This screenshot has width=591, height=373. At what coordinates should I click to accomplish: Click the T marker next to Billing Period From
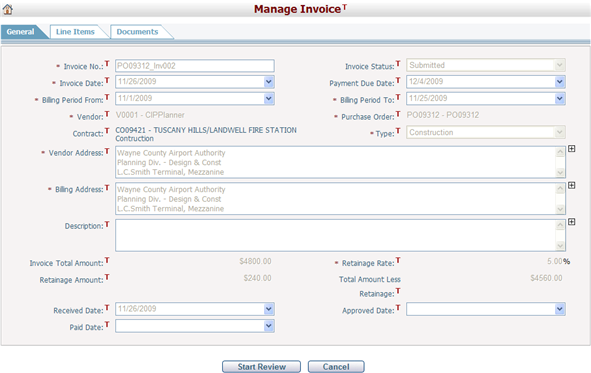pyautogui.click(x=107, y=97)
